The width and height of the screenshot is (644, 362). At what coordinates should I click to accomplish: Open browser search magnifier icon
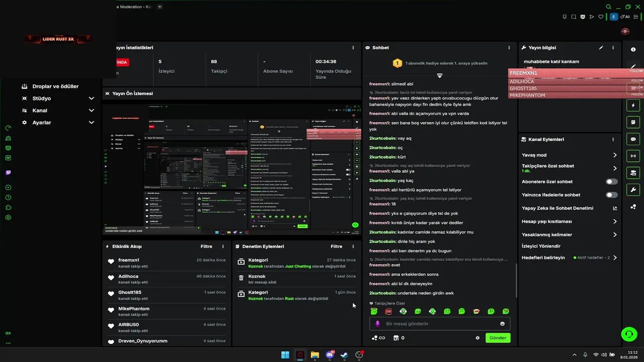(x=608, y=7)
